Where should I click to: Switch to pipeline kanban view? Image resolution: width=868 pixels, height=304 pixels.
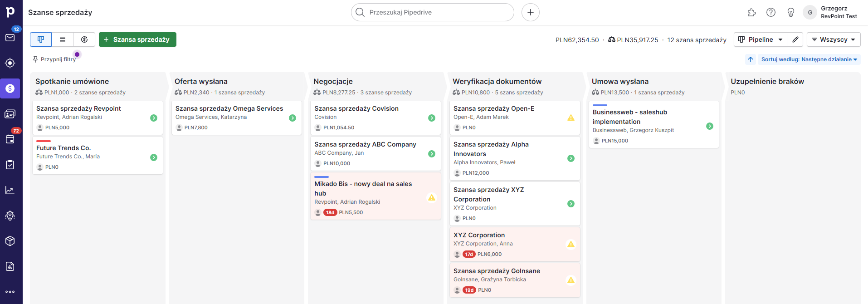pos(41,39)
